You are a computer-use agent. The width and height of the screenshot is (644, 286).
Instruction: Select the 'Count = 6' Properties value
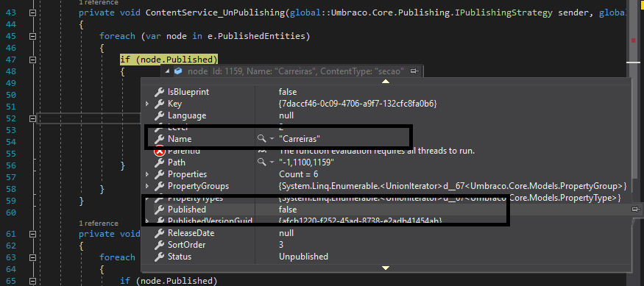pyautogui.click(x=299, y=174)
